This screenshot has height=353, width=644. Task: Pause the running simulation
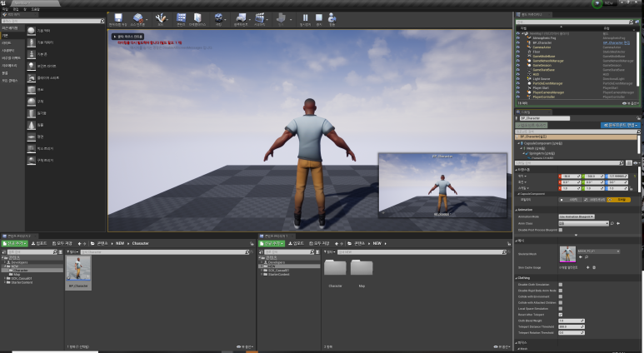[x=305, y=17]
